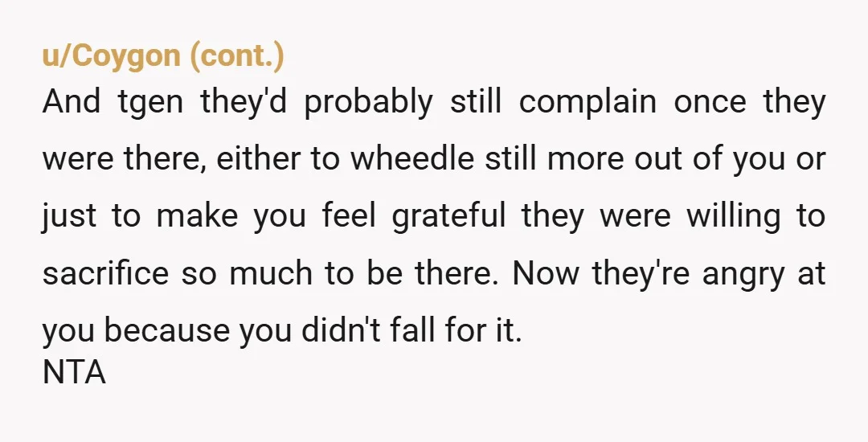
Task: Click the "NTA" verdict text
Action: tap(74, 373)
